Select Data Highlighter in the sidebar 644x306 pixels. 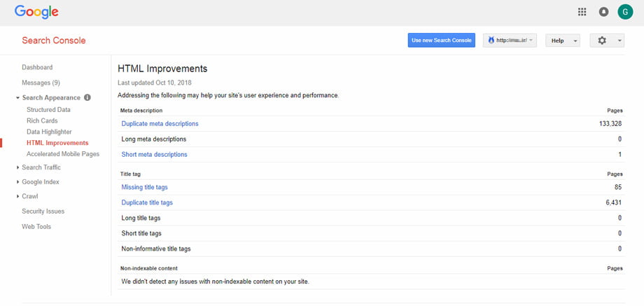click(x=49, y=132)
